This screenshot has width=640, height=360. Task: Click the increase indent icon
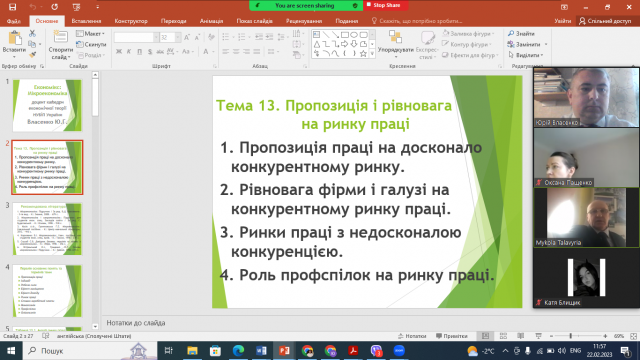click(x=269, y=37)
